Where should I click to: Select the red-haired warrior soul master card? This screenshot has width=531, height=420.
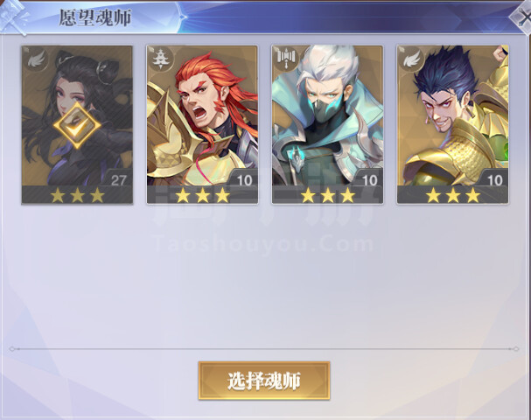coord(202,124)
